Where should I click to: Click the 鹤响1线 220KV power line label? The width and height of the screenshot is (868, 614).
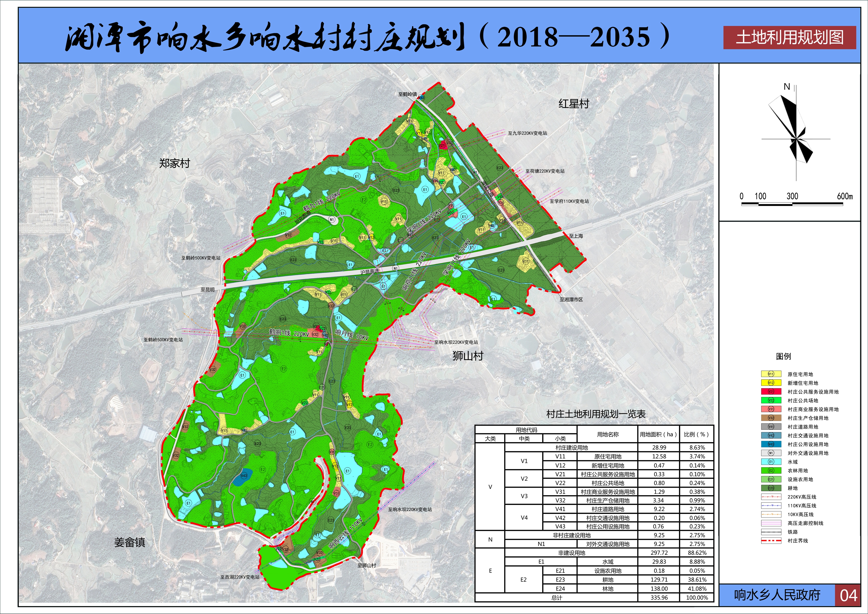tap(289, 333)
